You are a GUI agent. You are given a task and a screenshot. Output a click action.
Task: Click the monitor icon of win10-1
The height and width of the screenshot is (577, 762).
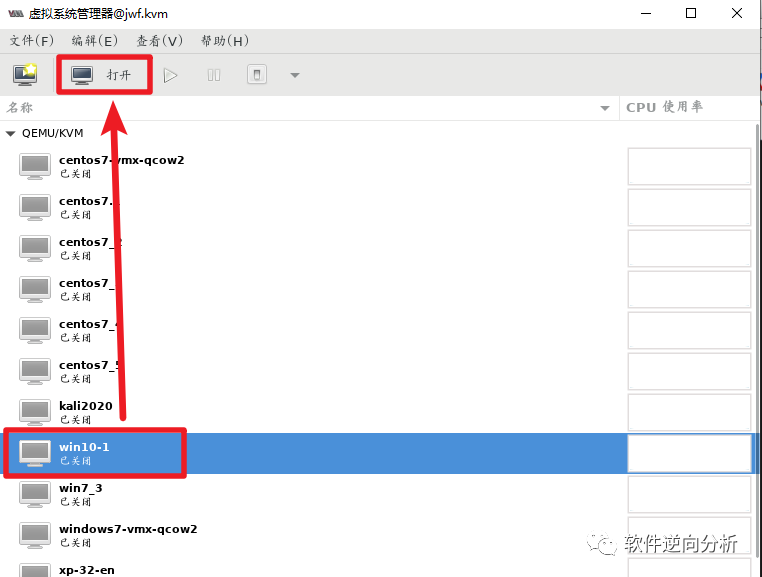click(35, 453)
